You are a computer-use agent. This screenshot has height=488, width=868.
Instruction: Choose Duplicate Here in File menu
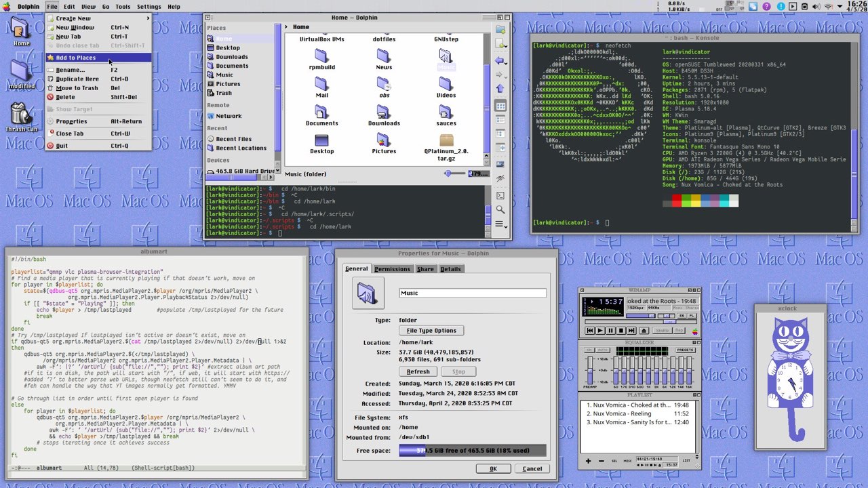pyautogui.click(x=99, y=79)
